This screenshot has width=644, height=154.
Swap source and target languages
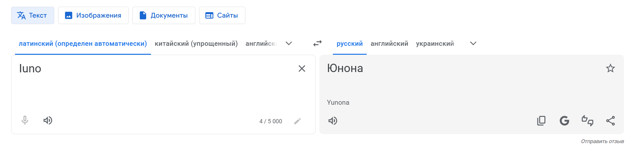[317, 43]
